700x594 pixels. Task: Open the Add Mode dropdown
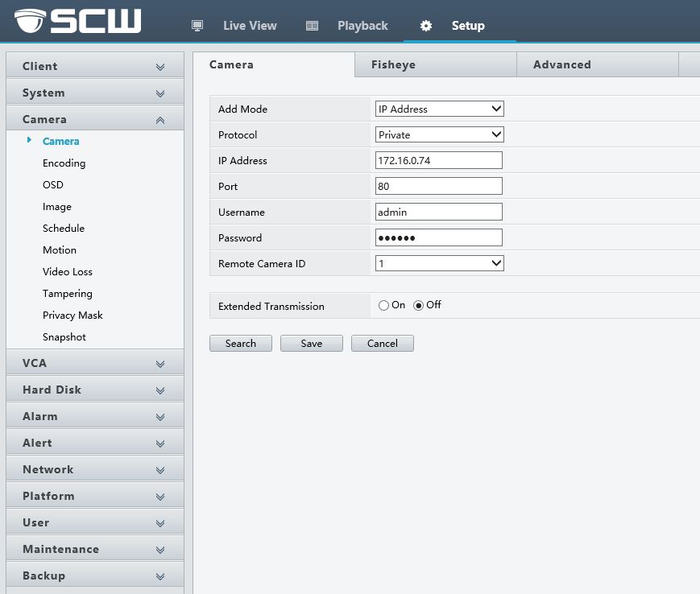(439, 109)
